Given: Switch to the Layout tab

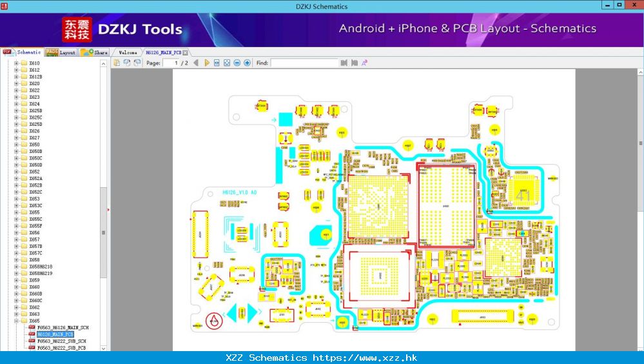Looking at the screenshot, I should coord(61,52).
